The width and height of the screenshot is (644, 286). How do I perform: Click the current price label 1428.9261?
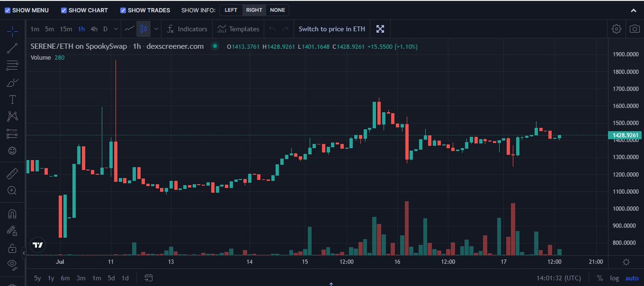(625, 135)
